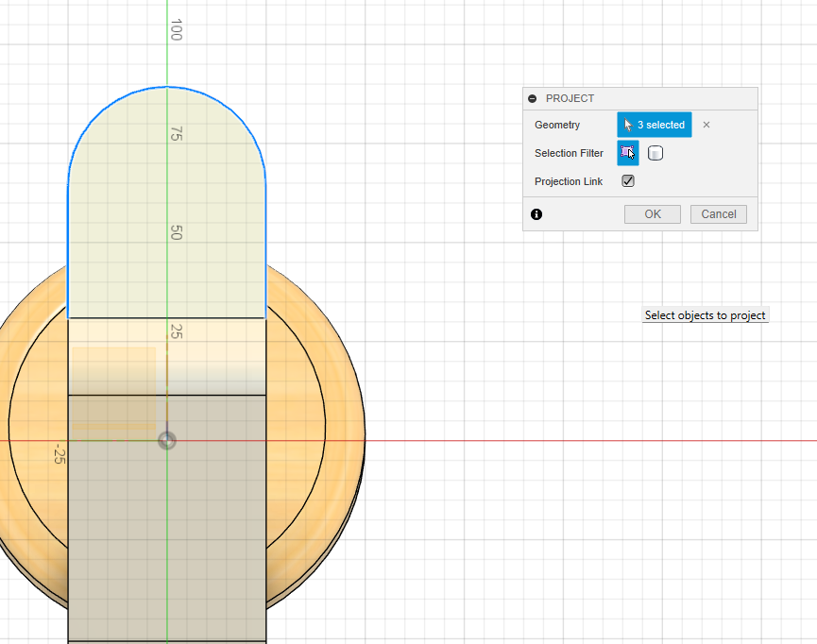Click the green vertical axis line
The height and width of the screenshot is (644, 817).
[167, 57]
